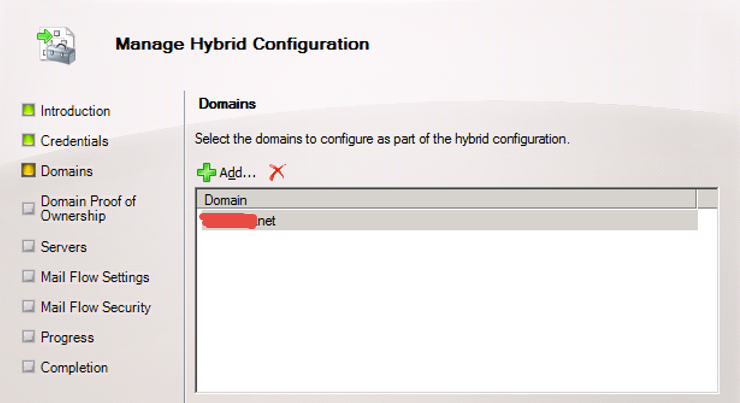Screen dimensions: 740x403
Task: Click the Introduction step status icon
Action: (28, 110)
